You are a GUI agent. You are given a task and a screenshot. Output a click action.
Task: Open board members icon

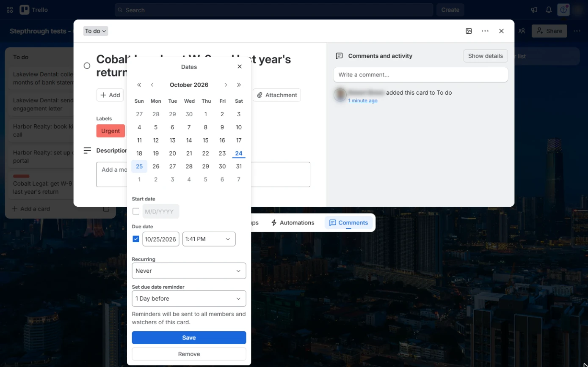tap(522, 31)
